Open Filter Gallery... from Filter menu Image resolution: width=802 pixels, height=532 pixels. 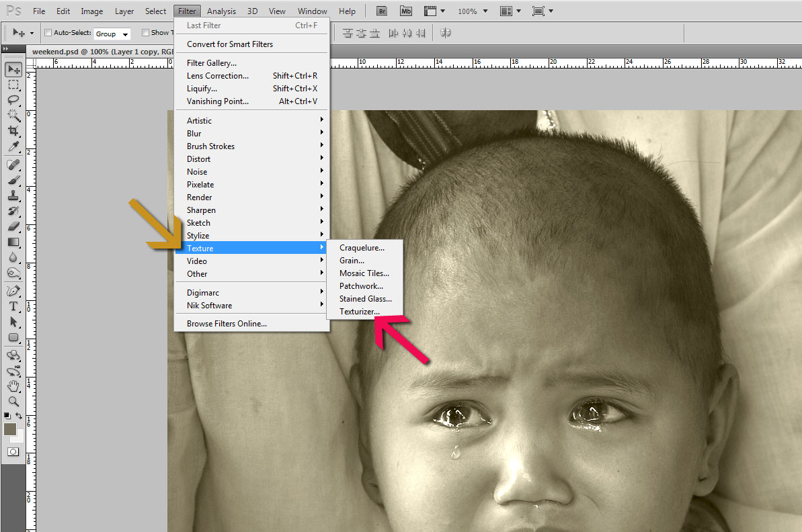point(211,63)
